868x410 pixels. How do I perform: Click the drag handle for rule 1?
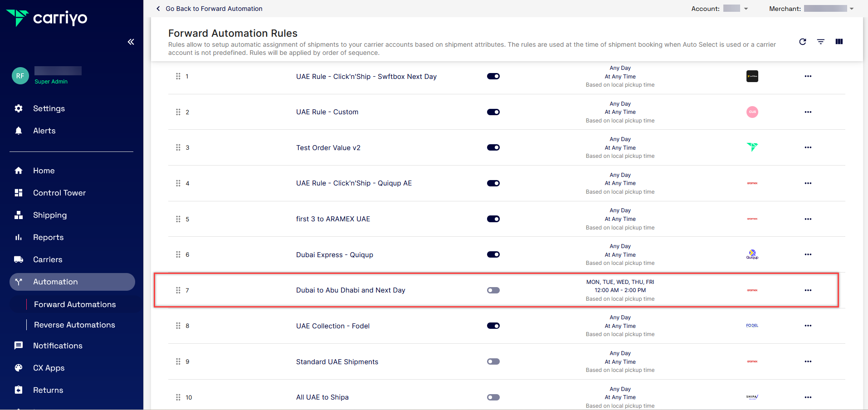pos(178,76)
